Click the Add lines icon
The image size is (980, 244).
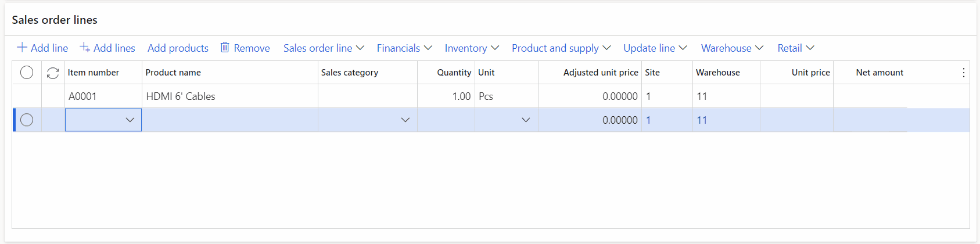85,48
